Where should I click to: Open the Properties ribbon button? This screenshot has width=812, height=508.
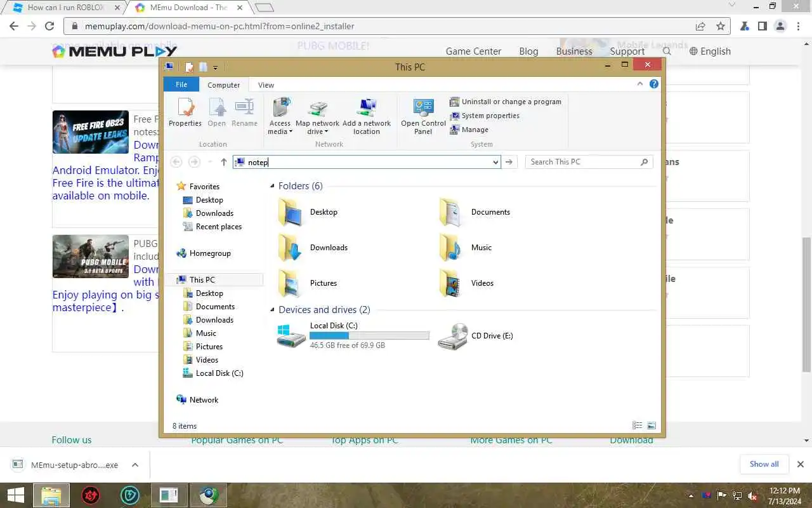point(185,113)
